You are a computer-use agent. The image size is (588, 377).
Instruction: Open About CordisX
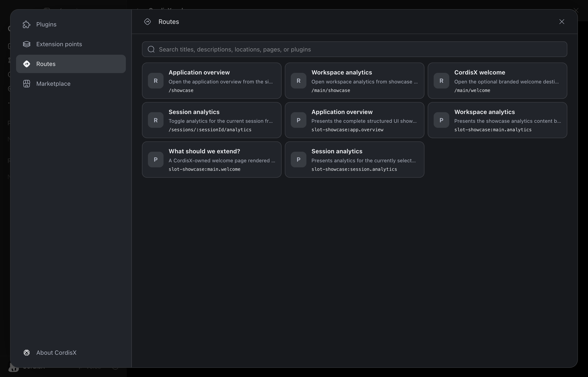71,353
